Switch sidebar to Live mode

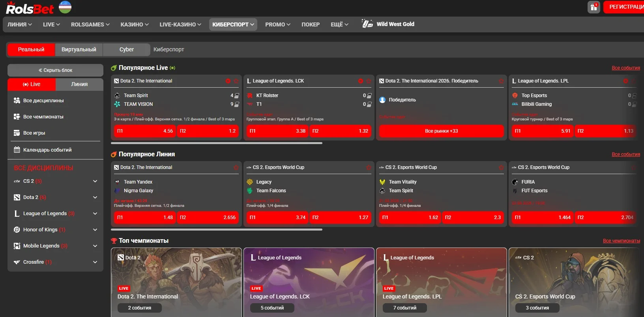[32, 84]
